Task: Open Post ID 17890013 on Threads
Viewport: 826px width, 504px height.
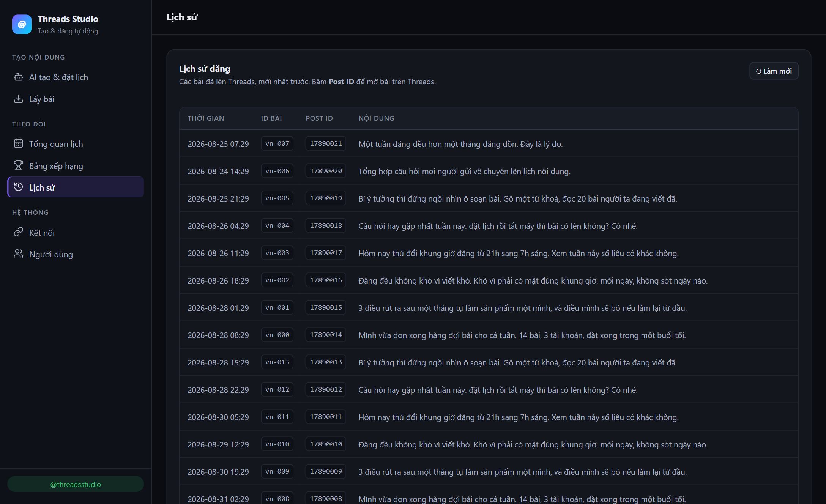Action: tap(326, 362)
